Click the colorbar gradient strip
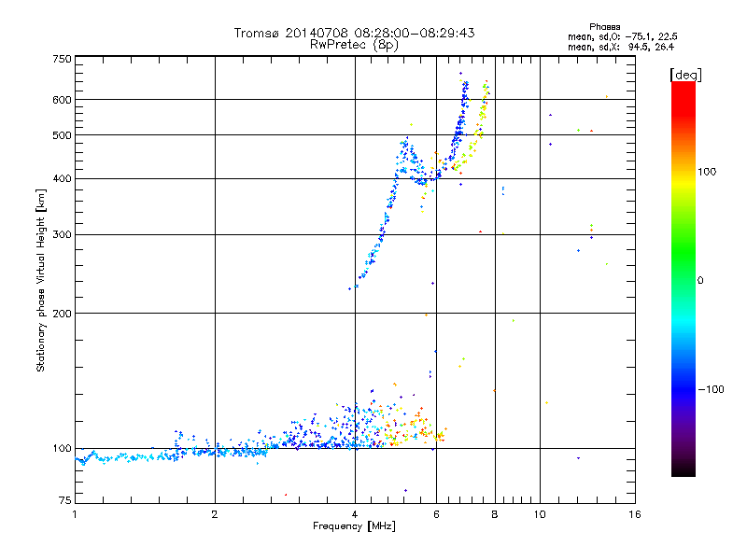 684,279
